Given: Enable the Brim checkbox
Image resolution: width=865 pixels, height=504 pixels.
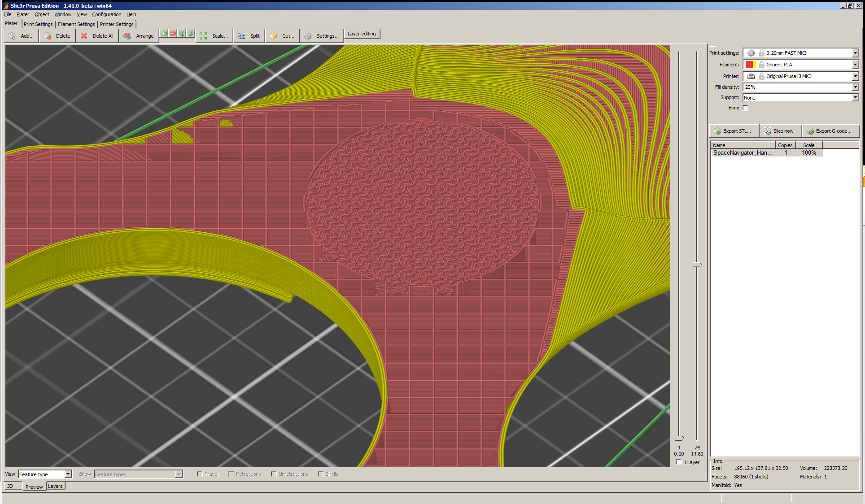Looking at the screenshot, I should click(745, 108).
